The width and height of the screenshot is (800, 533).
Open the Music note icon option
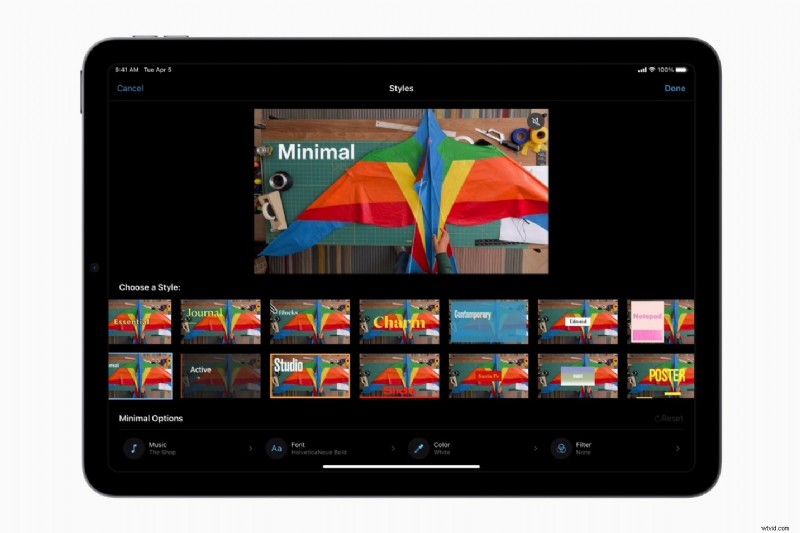coord(134,448)
